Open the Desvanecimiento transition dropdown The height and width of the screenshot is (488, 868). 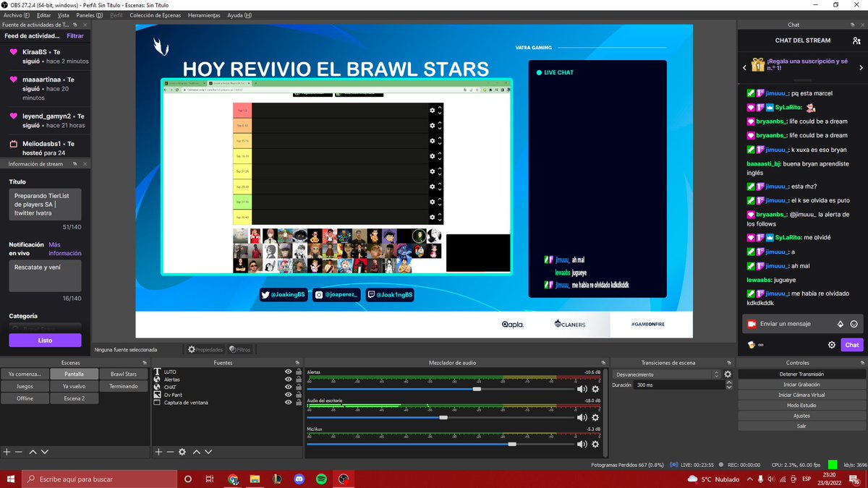coord(667,374)
